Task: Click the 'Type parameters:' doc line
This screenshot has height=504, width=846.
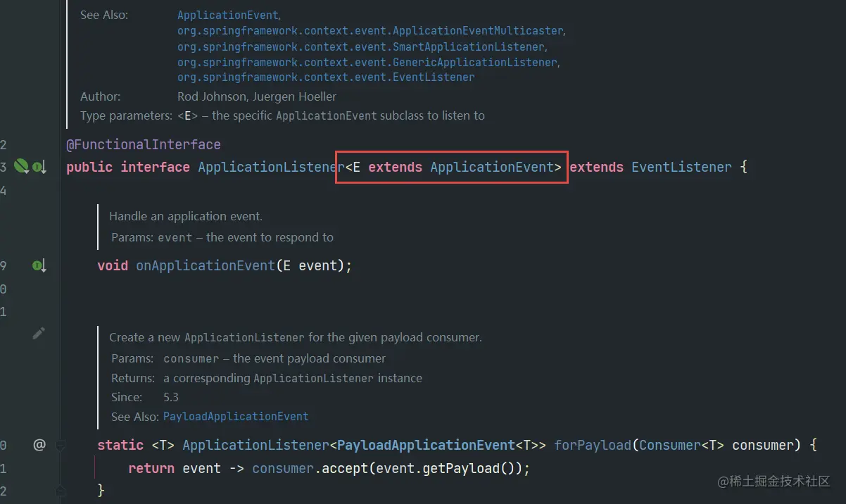Action: pyautogui.click(x=282, y=115)
